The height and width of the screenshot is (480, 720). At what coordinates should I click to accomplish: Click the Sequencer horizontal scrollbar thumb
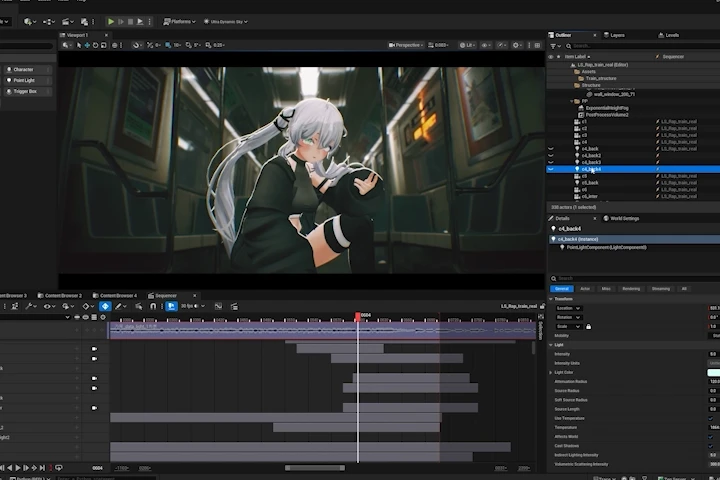(x=315, y=468)
